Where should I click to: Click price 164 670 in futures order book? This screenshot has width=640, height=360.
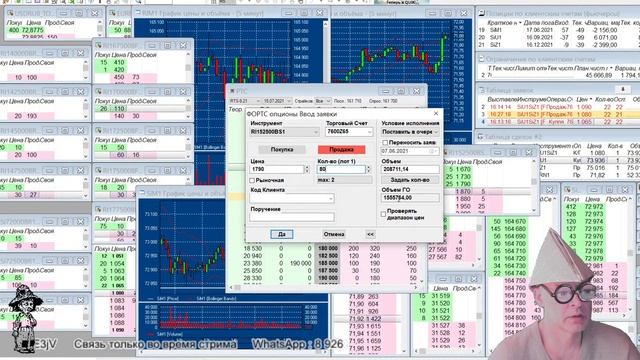(x=515, y=222)
